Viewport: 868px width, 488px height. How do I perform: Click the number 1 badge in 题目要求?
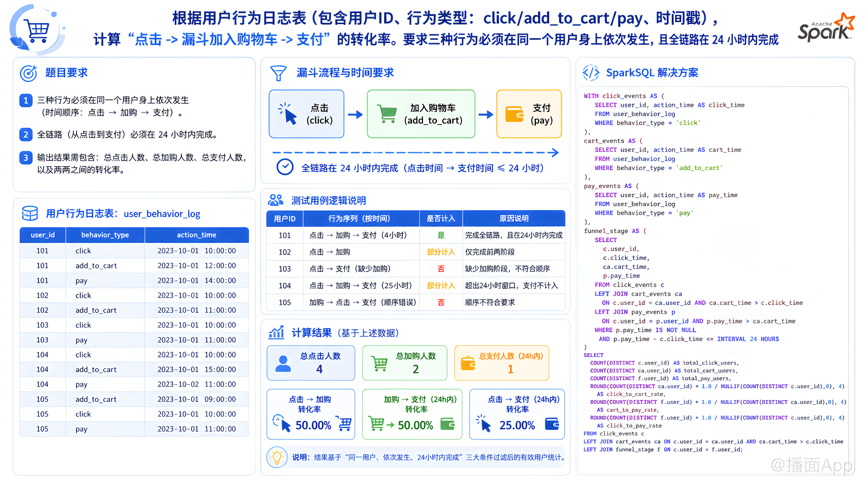click(x=26, y=100)
